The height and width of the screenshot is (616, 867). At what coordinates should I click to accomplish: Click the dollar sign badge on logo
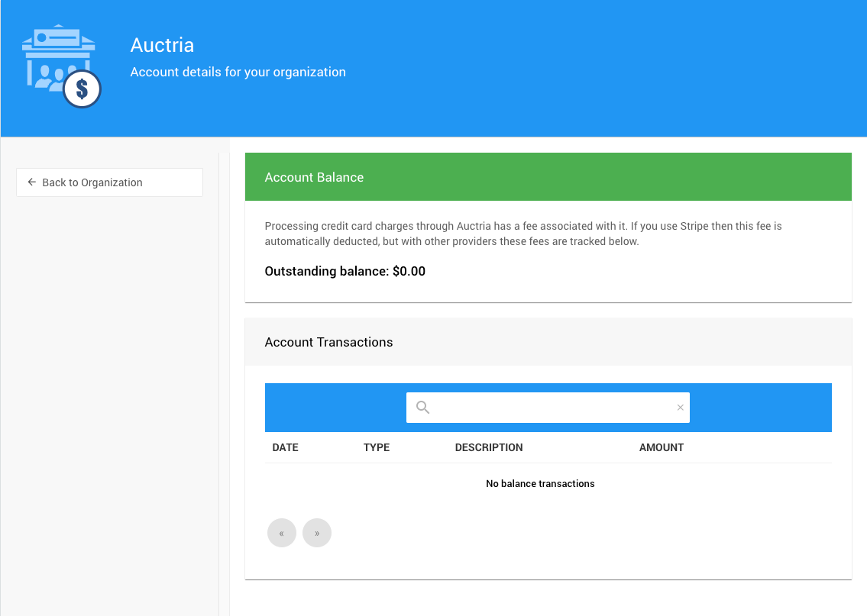[82, 89]
